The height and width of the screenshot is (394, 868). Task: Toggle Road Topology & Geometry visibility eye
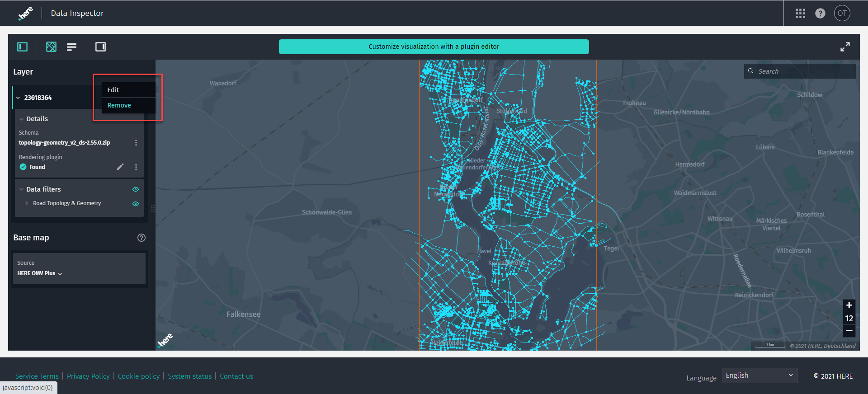click(135, 204)
